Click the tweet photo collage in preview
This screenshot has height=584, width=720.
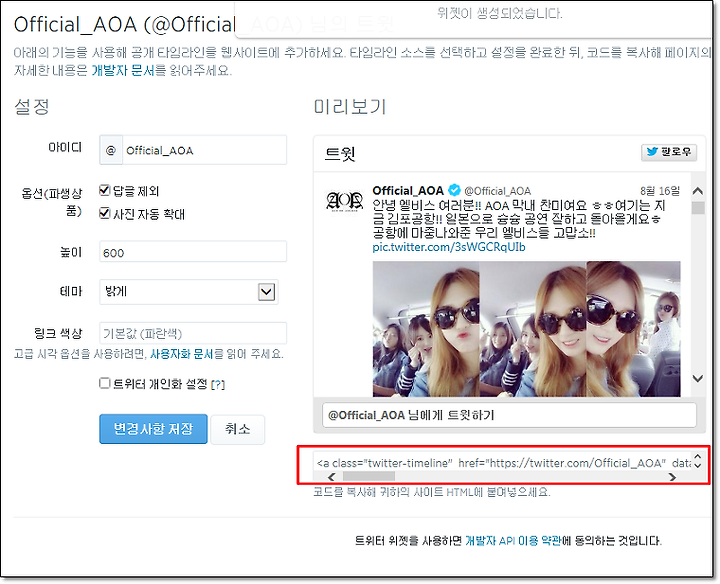click(526, 329)
